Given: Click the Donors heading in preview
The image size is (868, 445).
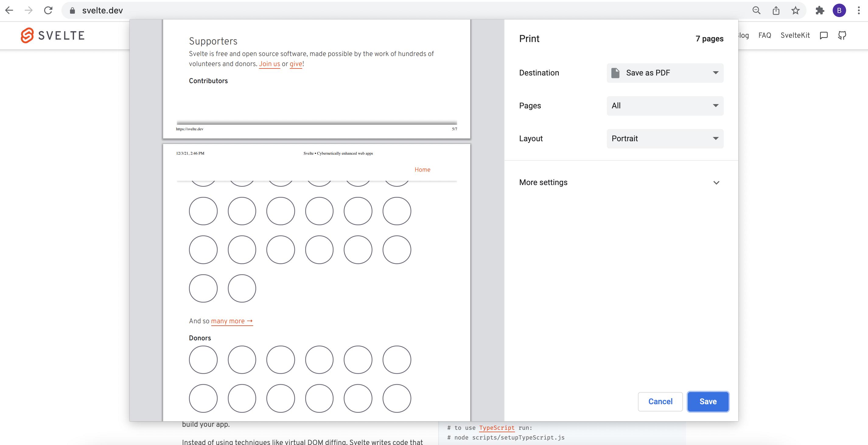Looking at the screenshot, I should (200, 338).
